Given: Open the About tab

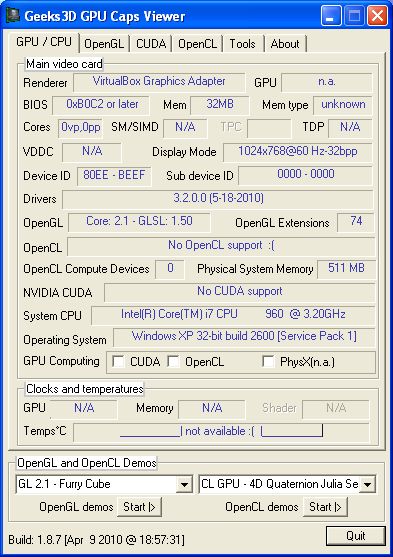Looking at the screenshot, I should (x=285, y=44).
